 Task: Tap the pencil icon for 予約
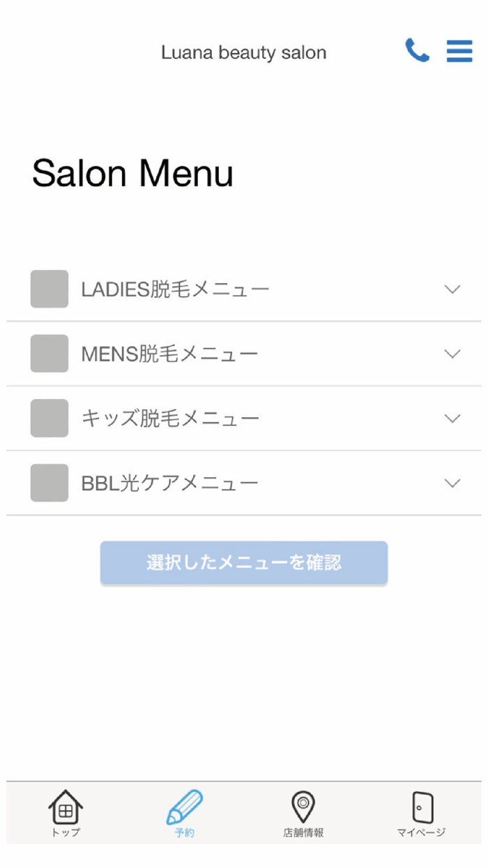click(x=185, y=807)
